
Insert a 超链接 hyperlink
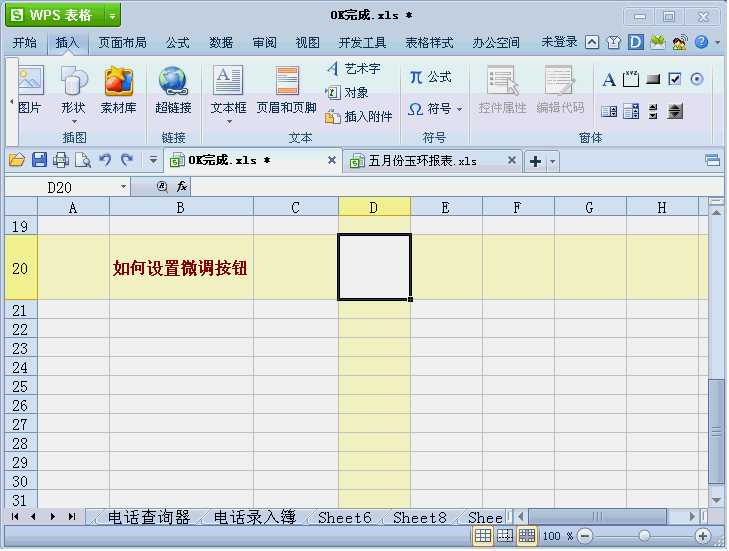point(173,90)
